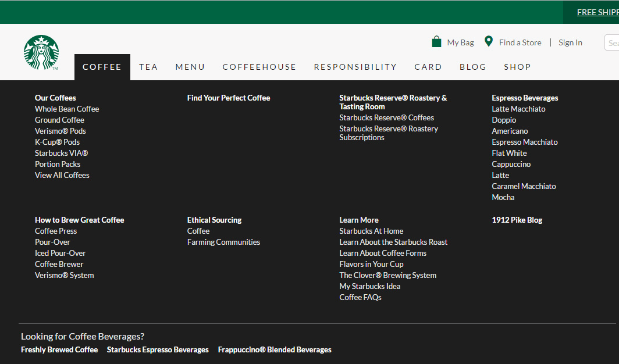Open the COFFEEHOUSE nav menu
The width and height of the screenshot is (619, 364).
coord(259,67)
